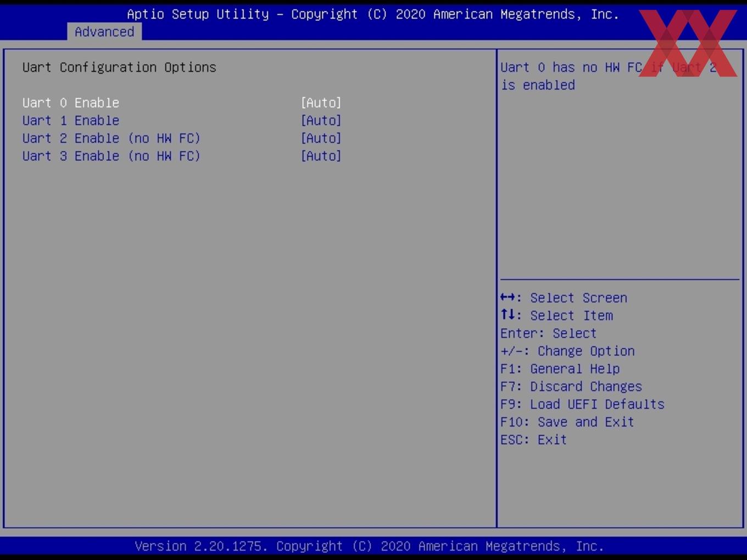Click the Version 2.20.1275 footer text
Viewport: 747px width, 560px height.
tap(369, 546)
